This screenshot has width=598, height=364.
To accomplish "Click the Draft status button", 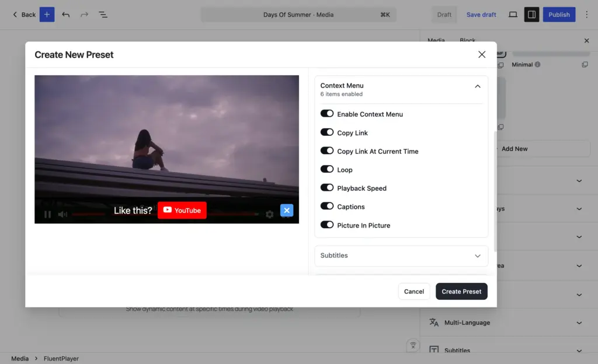I will point(444,15).
